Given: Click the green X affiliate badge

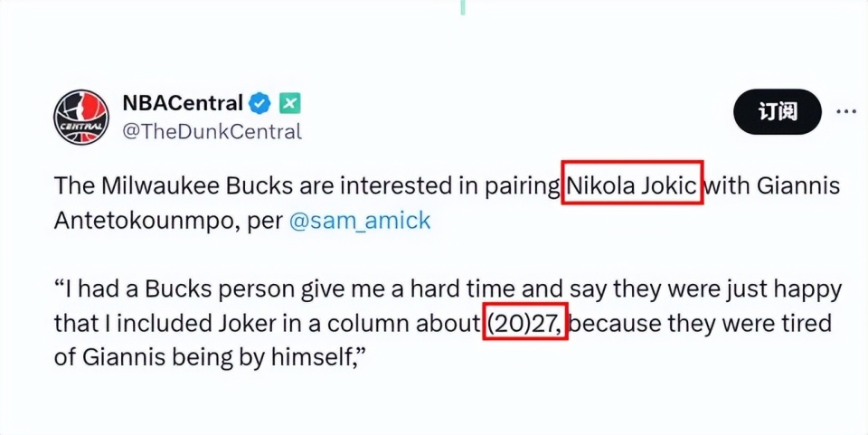Looking at the screenshot, I should [x=288, y=103].
